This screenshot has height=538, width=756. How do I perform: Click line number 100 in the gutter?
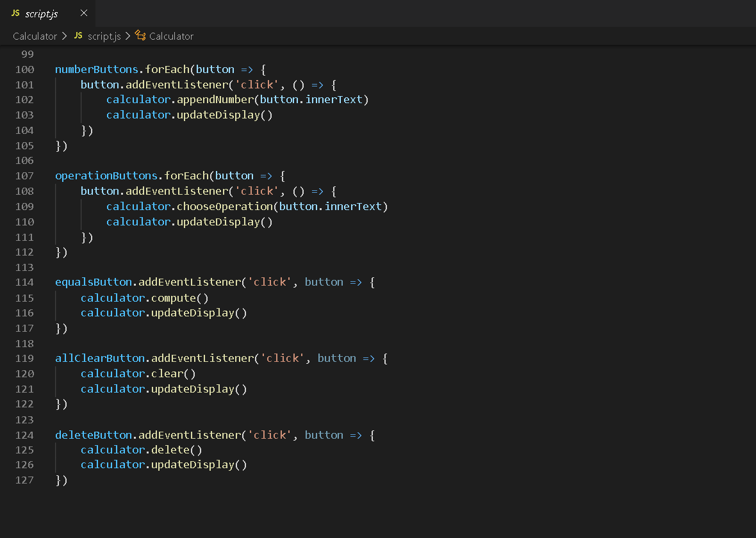(25, 69)
